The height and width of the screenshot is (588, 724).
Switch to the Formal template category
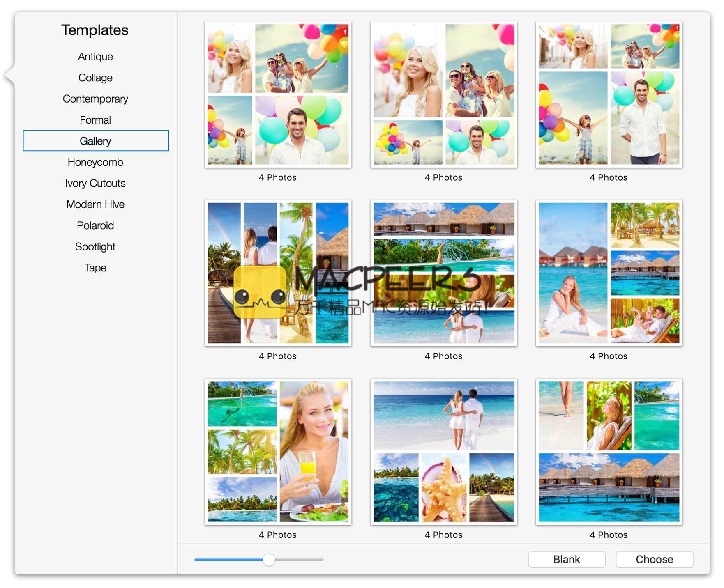click(95, 120)
